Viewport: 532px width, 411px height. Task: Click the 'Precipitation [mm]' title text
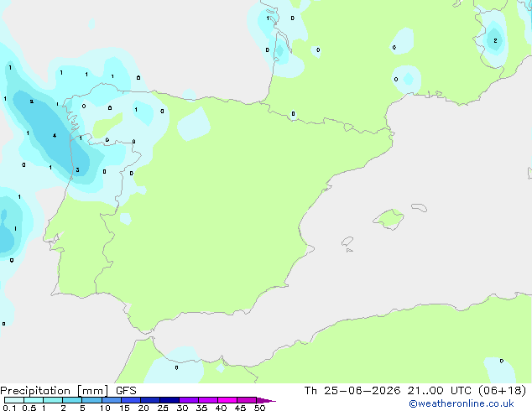[55, 391]
